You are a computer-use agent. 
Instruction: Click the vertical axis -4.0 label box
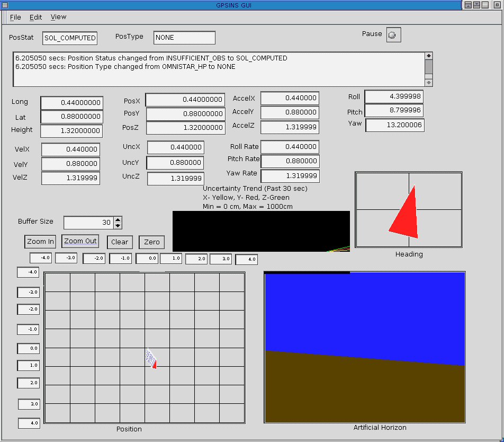pos(28,272)
